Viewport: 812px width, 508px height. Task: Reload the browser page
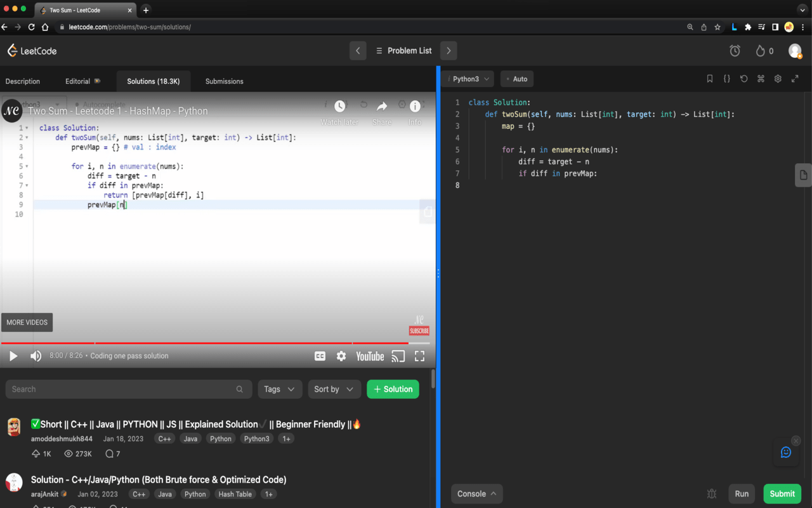click(31, 27)
